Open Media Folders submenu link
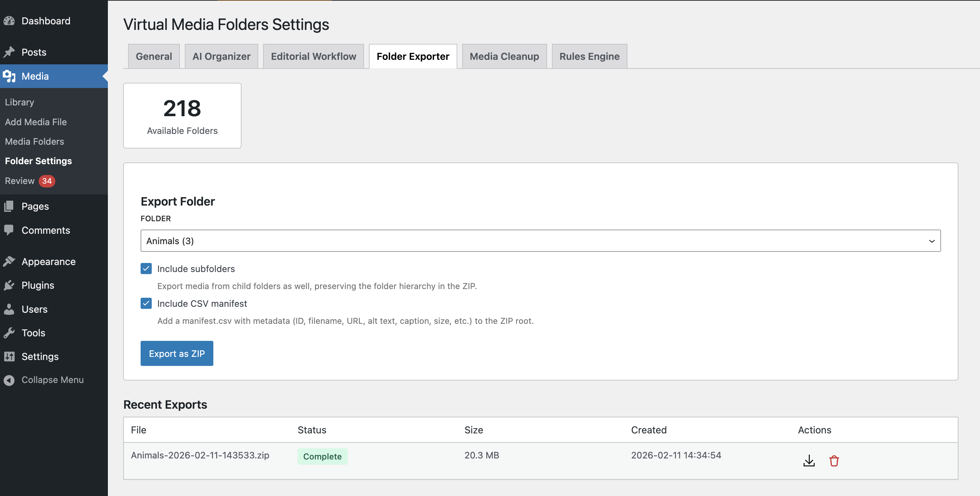The width and height of the screenshot is (980, 496). [34, 142]
